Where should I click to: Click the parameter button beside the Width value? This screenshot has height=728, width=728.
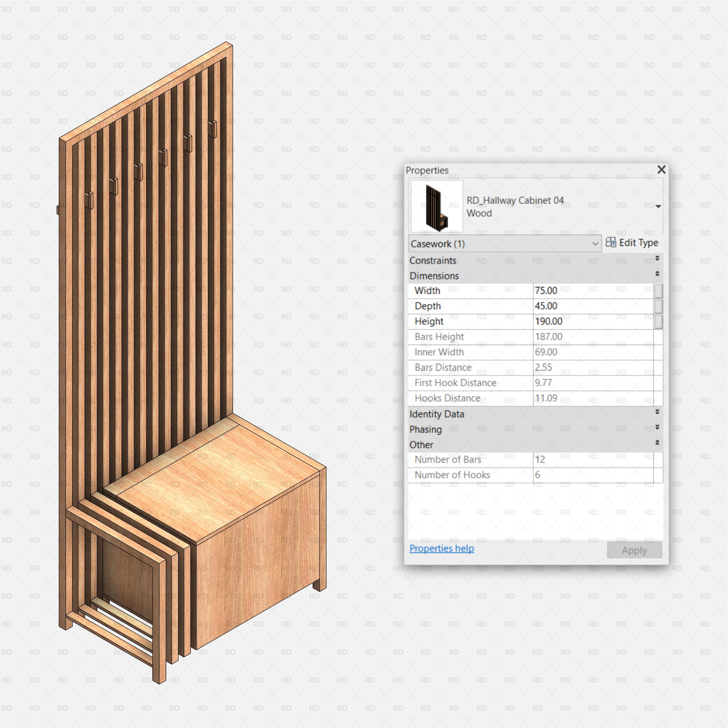pos(659,291)
